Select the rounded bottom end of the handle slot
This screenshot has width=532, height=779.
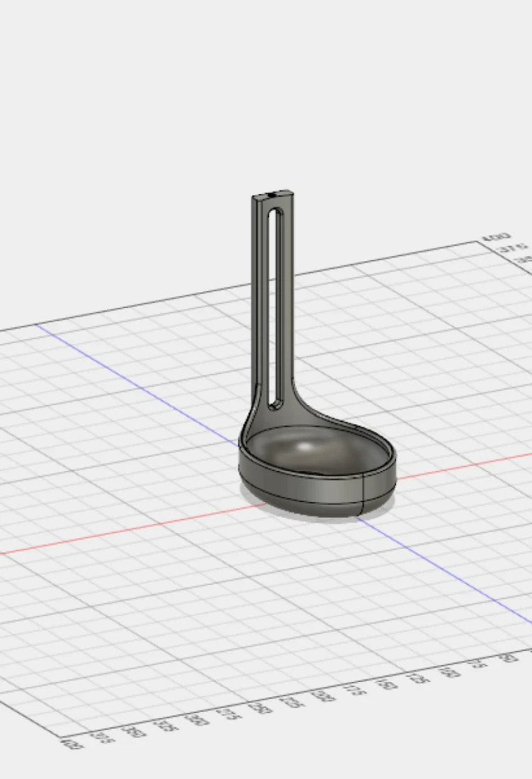(x=276, y=404)
